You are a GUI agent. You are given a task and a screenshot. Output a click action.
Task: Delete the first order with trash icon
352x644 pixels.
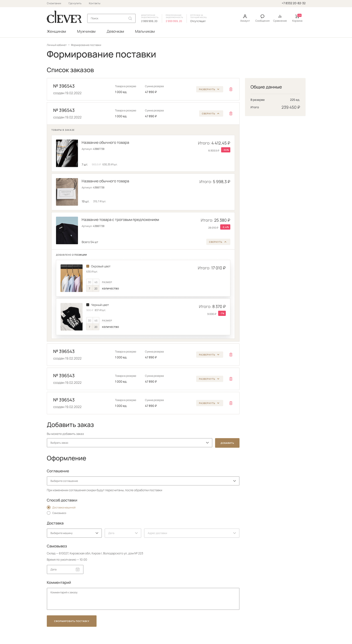coord(231,89)
